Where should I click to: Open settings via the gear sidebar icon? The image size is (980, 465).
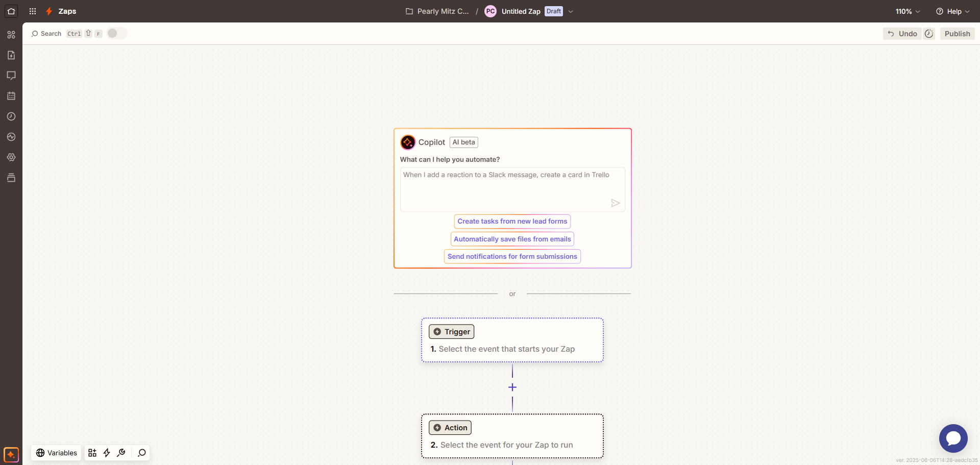point(11,157)
